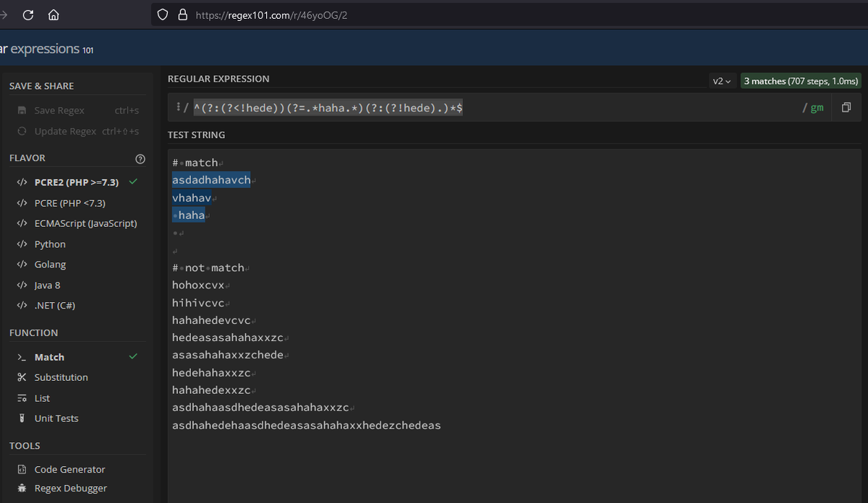This screenshot has height=503, width=868.
Task: Click the highlighted haha match line
Action: tap(189, 215)
